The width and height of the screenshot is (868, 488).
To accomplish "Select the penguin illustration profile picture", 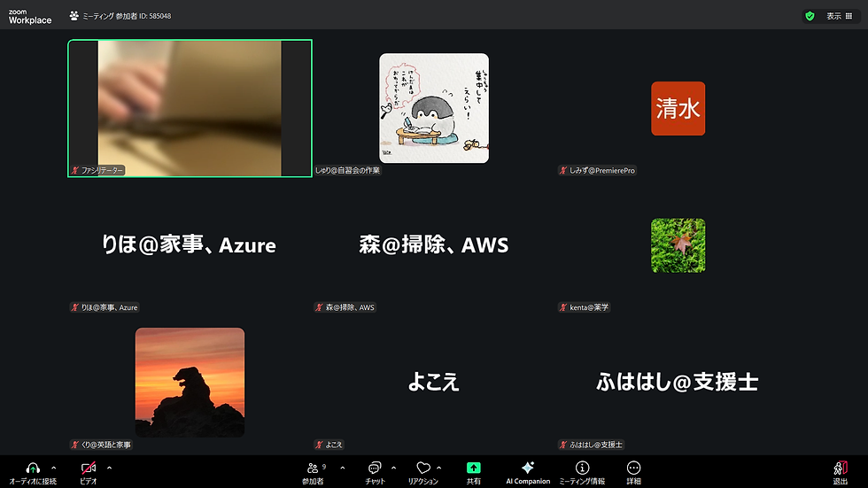I will click(x=434, y=108).
